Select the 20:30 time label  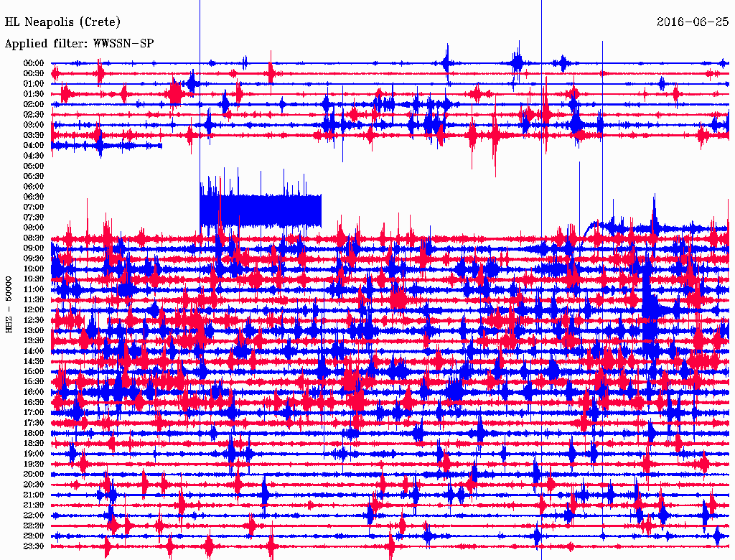pyautogui.click(x=34, y=485)
